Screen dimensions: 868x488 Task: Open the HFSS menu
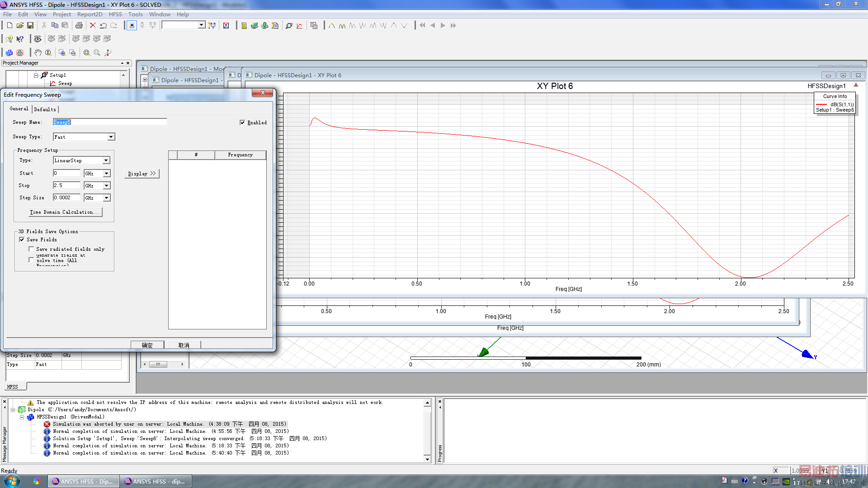[x=115, y=14]
